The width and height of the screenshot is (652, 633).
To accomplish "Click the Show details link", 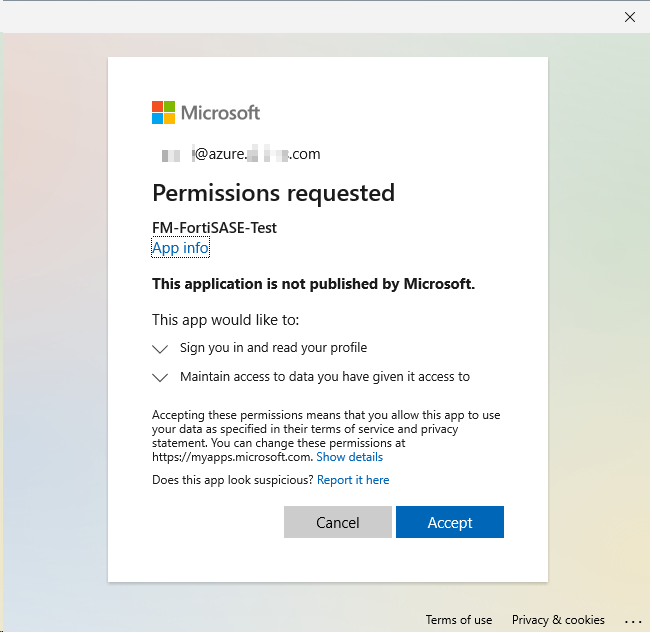I will (349, 457).
